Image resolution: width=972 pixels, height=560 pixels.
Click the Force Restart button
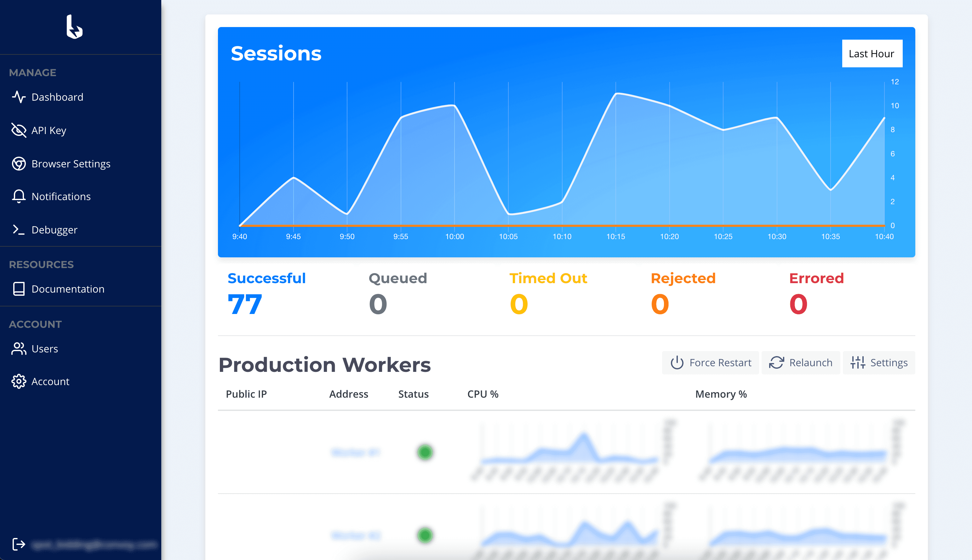[710, 362]
